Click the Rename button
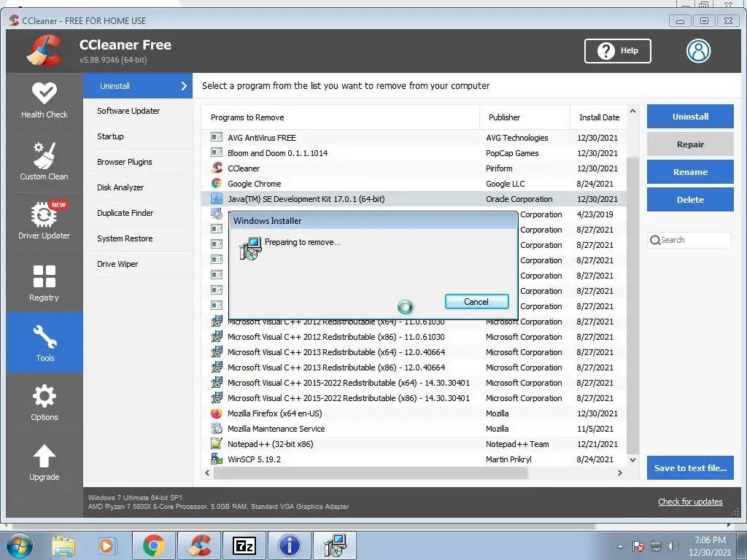The image size is (747, 560). 690,172
